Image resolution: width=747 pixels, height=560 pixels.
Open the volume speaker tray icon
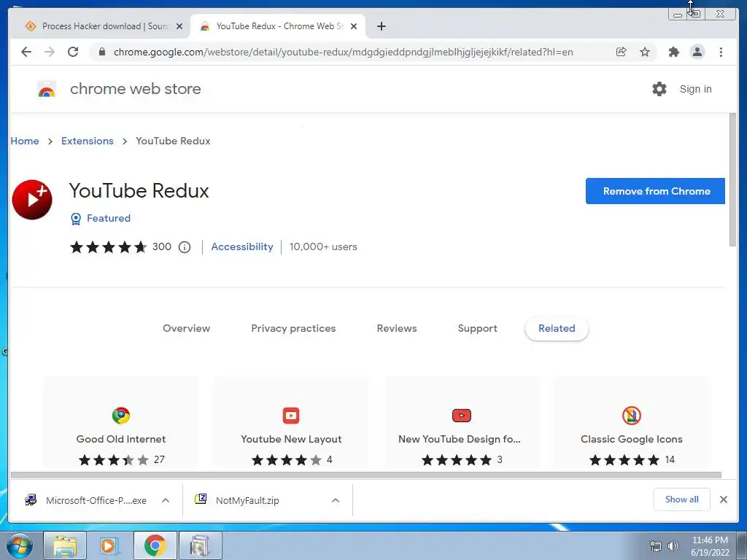tap(673, 546)
